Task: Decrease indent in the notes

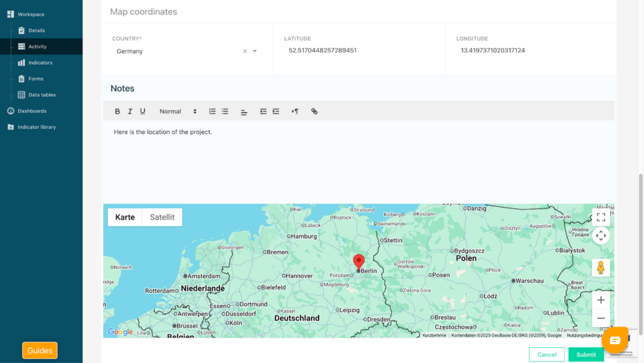Action: point(264,111)
